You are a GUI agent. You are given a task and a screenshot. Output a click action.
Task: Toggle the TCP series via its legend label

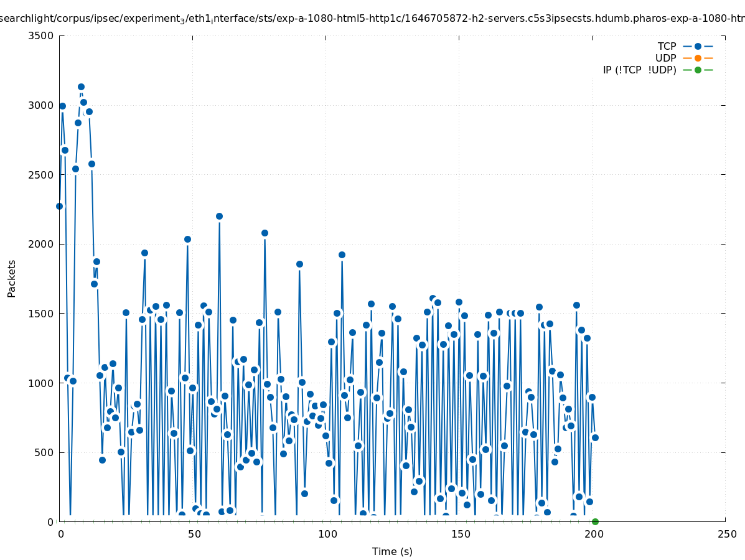(x=667, y=46)
